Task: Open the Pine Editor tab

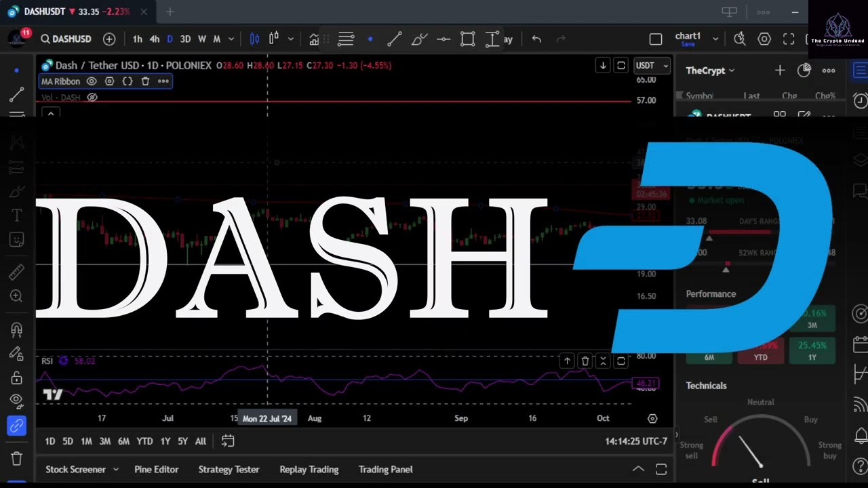Action: (157, 469)
